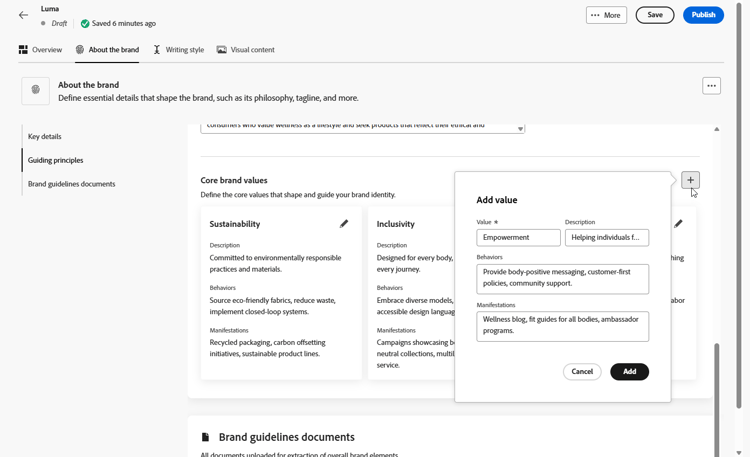Select Key details in the sidebar
This screenshot has width=750, height=457.
[45, 136]
